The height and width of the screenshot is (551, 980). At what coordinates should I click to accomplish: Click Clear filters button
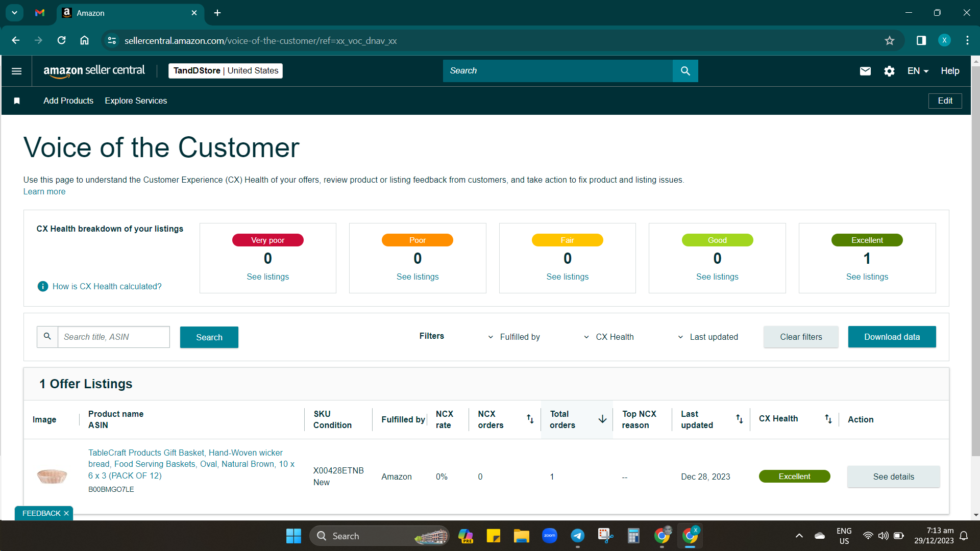801,337
